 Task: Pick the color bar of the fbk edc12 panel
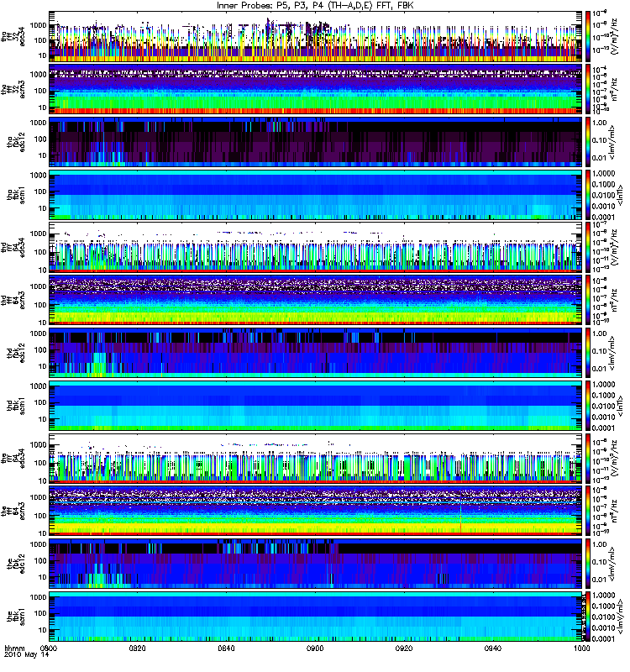click(587, 564)
